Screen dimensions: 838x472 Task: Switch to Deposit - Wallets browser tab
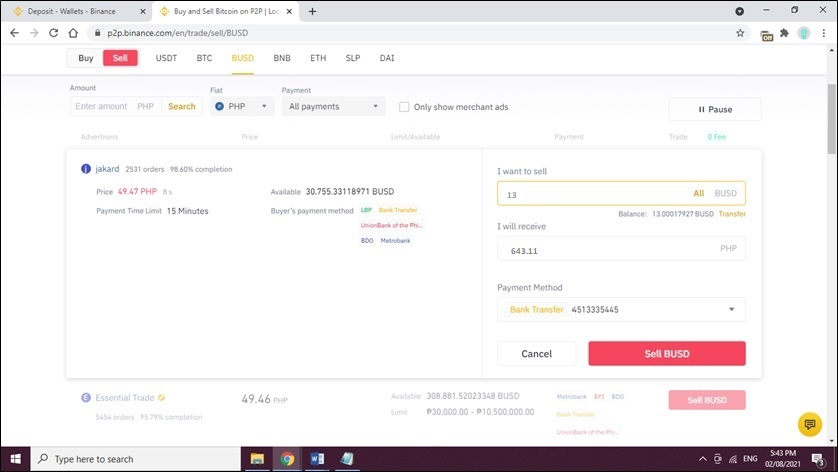[x=75, y=11]
